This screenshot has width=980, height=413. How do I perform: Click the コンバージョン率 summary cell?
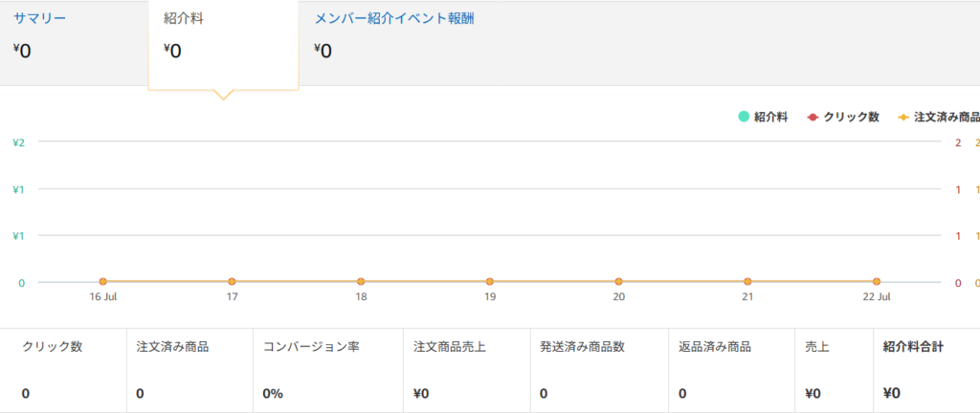pos(328,370)
